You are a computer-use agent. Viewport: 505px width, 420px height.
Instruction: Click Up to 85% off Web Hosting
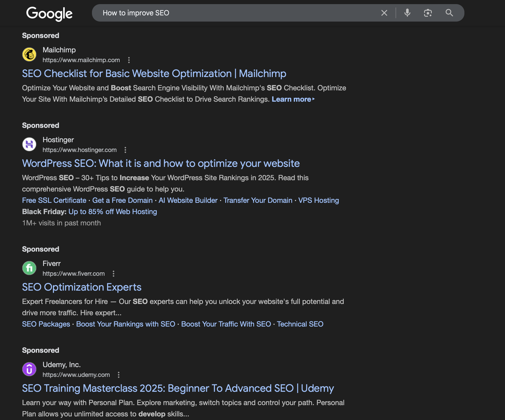113,212
